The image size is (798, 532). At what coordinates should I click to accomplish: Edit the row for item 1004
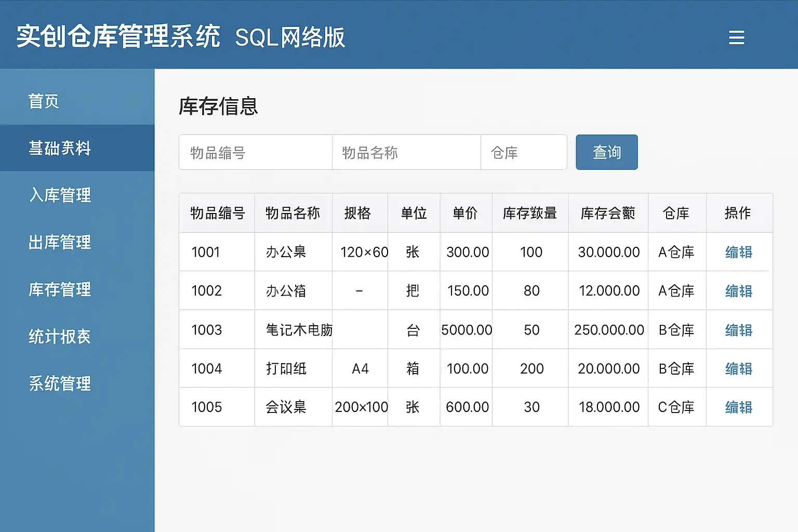[739, 368]
